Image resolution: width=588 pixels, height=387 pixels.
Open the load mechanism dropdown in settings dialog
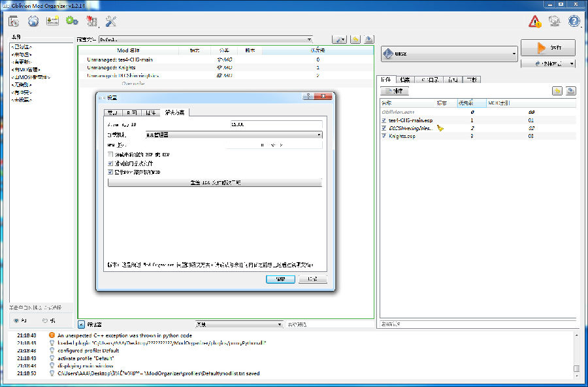click(234, 135)
